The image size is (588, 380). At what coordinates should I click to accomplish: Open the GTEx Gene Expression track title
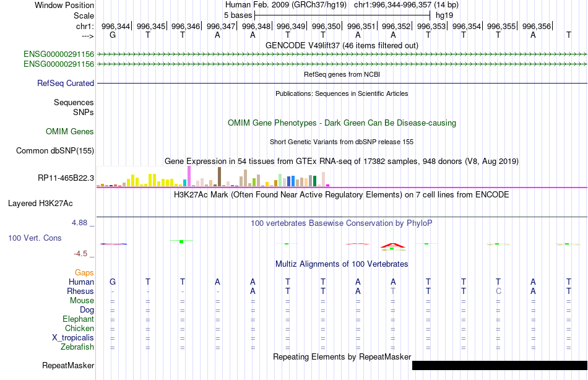(x=342, y=162)
